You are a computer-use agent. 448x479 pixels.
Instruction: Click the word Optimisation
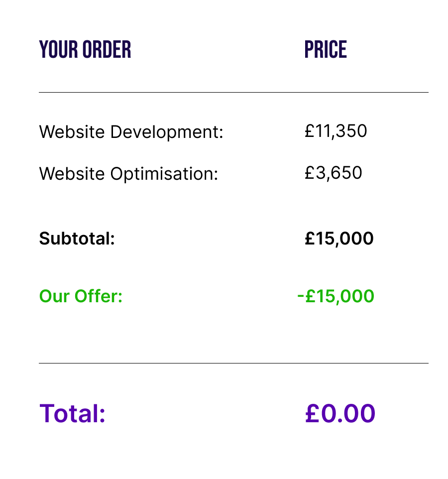point(164,174)
